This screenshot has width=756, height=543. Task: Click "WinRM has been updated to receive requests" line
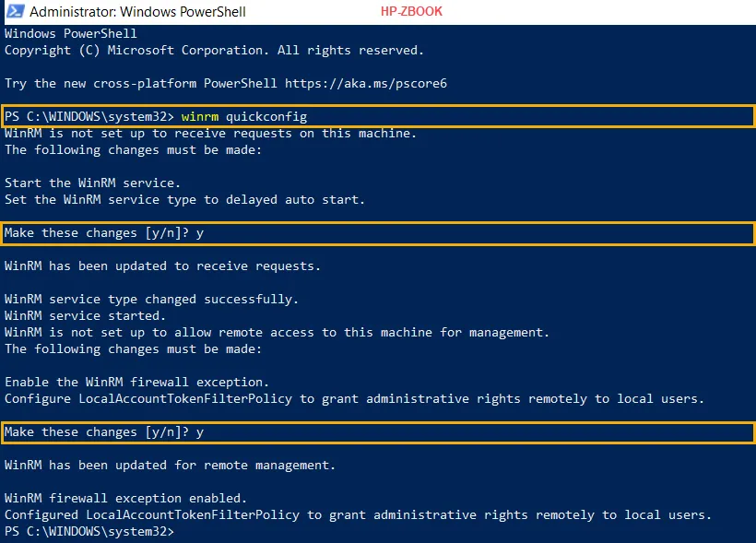point(162,266)
